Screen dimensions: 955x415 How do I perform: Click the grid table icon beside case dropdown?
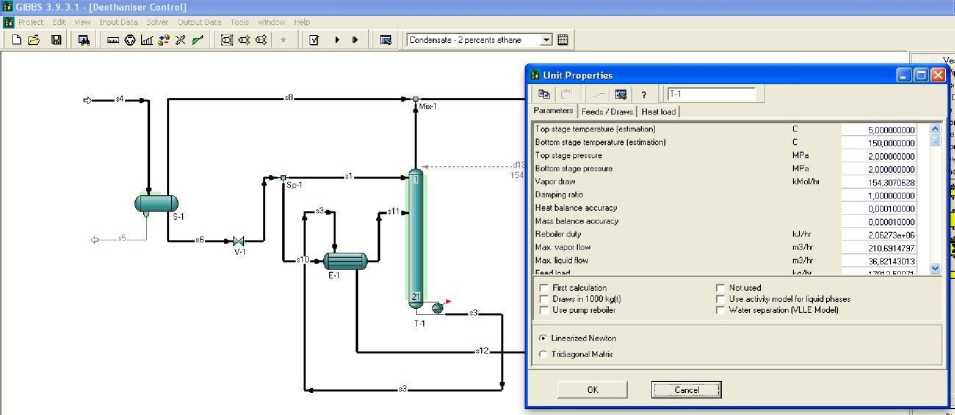(x=563, y=40)
